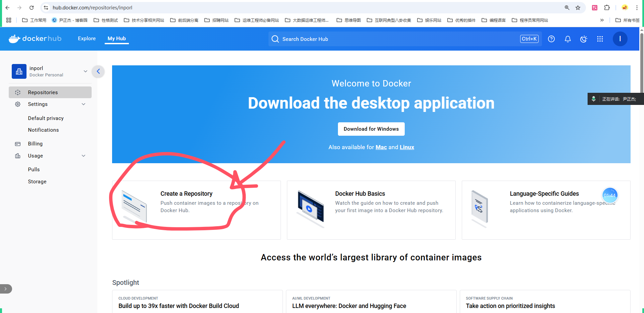Screen dimensions: 644x313
Task: Follow the Linux download link
Action: pyautogui.click(x=407, y=147)
